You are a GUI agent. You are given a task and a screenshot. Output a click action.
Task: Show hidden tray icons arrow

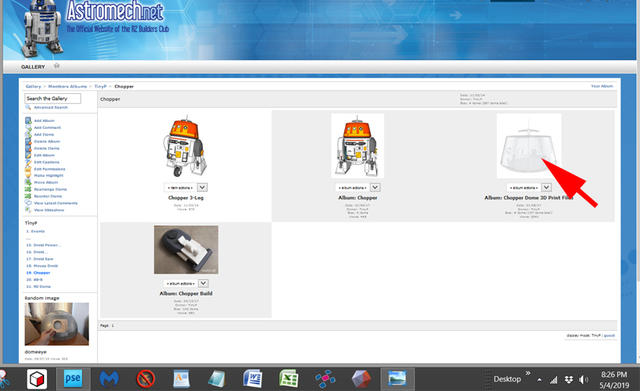539,380
